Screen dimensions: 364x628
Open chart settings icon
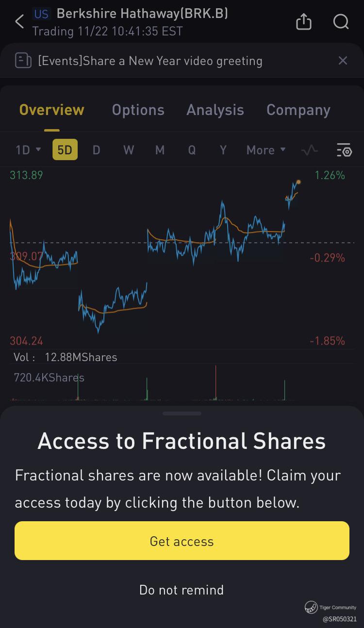coord(344,150)
